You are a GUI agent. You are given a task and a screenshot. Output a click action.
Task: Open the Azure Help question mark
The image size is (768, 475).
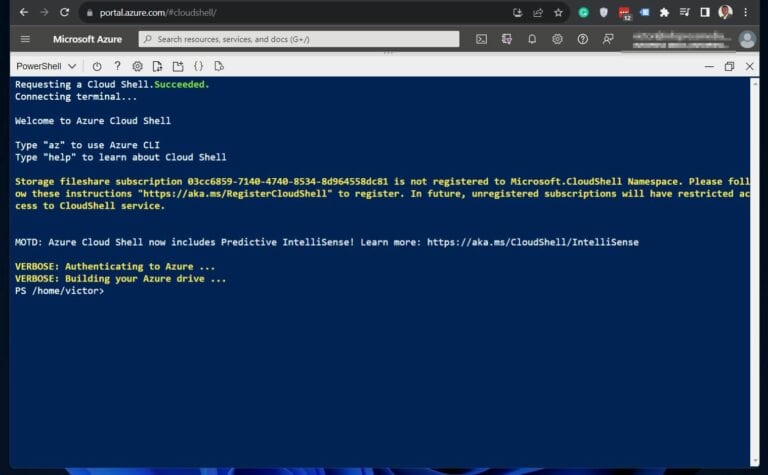[582, 39]
